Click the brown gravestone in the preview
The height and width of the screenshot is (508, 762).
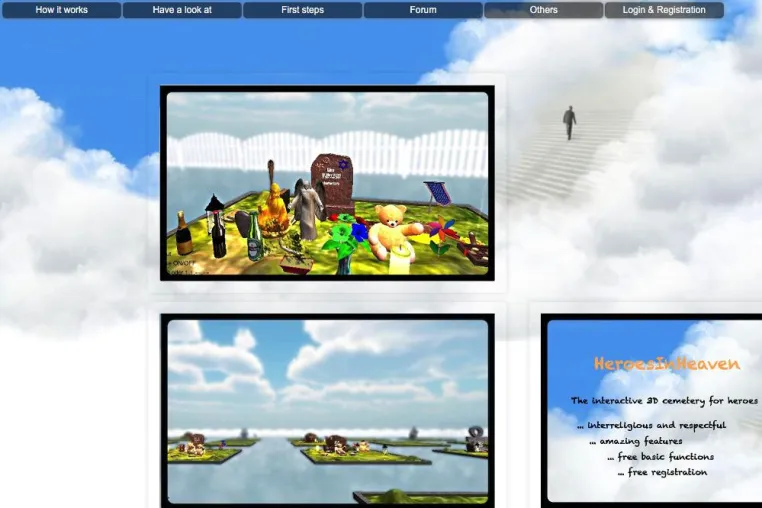coord(332,184)
